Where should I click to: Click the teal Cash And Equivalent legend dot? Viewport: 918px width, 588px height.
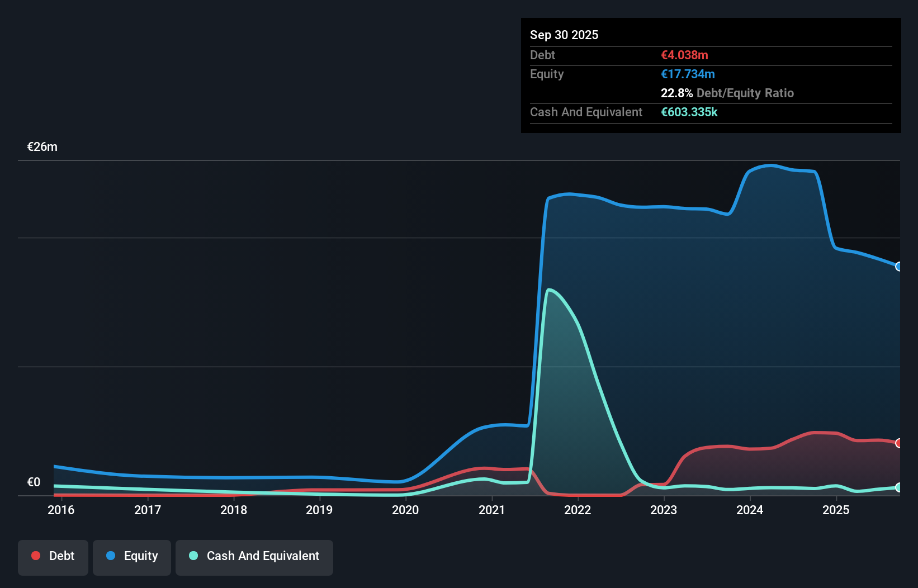click(193, 556)
